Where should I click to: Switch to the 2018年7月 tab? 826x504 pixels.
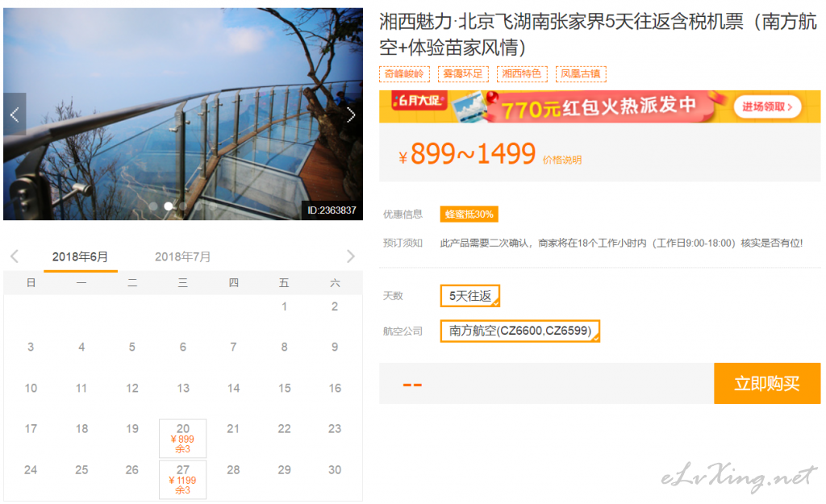[x=183, y=256]
